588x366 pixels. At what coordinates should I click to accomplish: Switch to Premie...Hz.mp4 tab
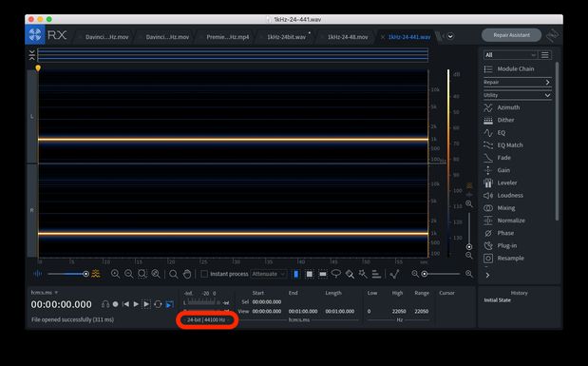[228, 37]
